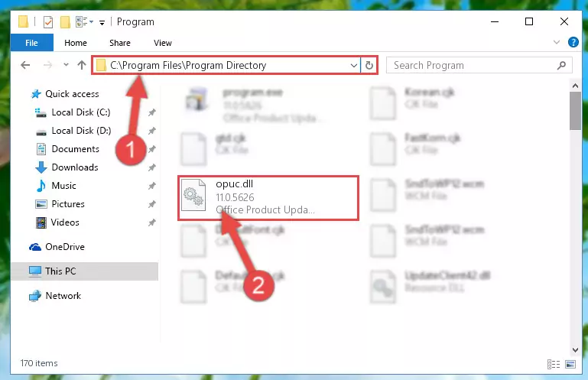Click the pin icon beside Videos

pyautogui.click(x=152, y=222)
